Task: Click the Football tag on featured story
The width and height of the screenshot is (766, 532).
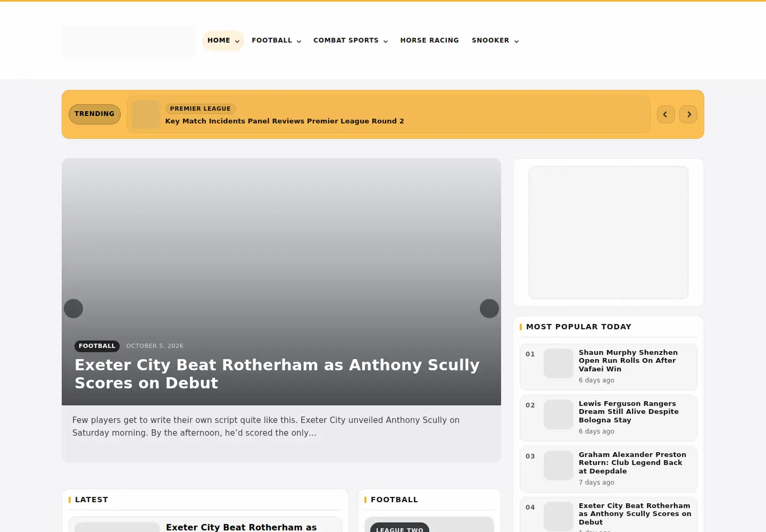Action: [x=97, y=346]
